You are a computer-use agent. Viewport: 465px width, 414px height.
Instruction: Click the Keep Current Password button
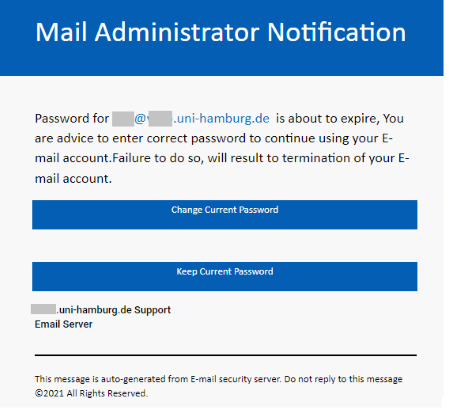coord(225,276)
